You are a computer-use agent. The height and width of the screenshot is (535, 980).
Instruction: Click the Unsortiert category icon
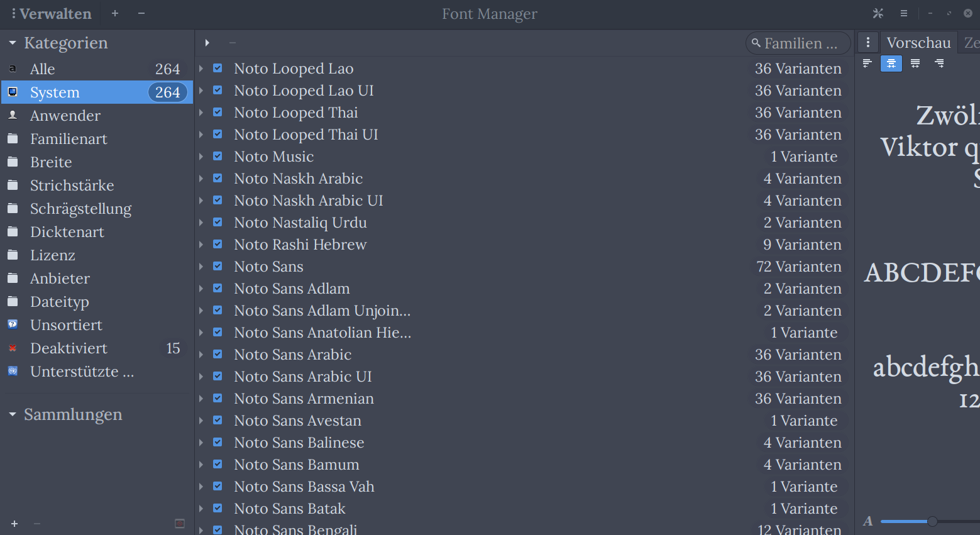pyautogui.click(x=13, y=324)
